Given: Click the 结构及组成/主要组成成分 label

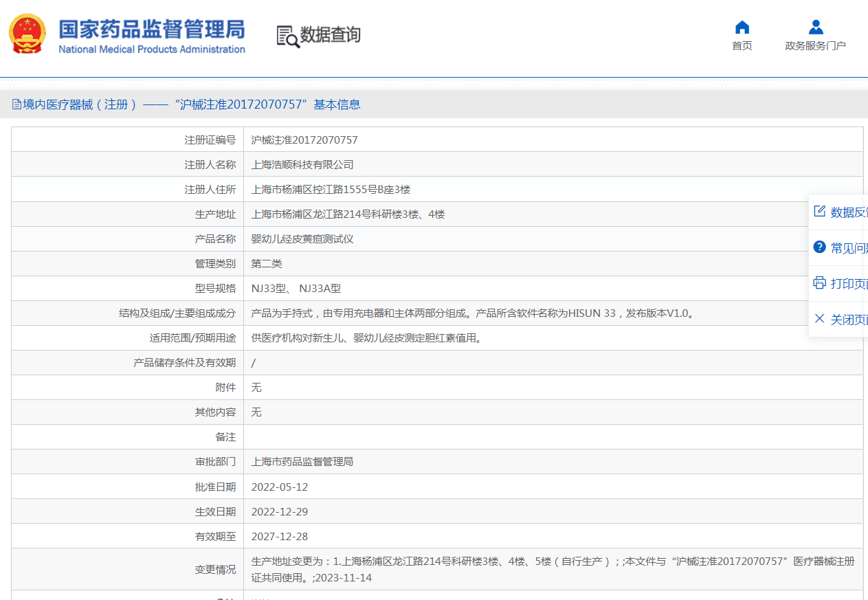Looking at the screenshot, I should 177,313.
